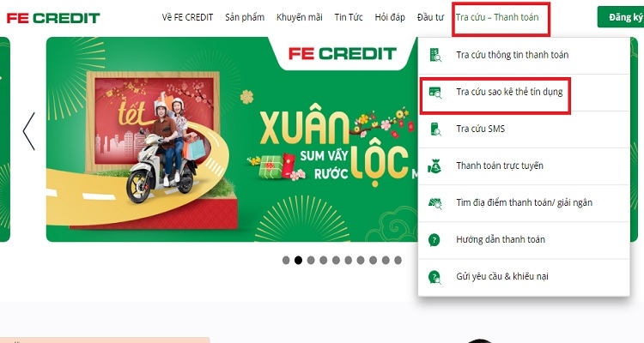Click the payment info lookup icon
The image size is (644, 343).
point(435,55)
